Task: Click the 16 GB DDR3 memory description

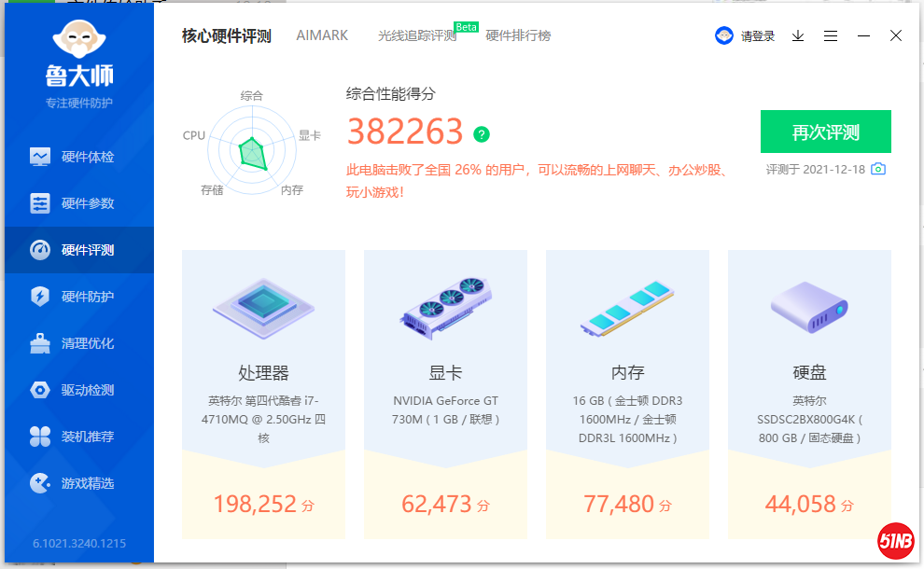Action: 627,420
